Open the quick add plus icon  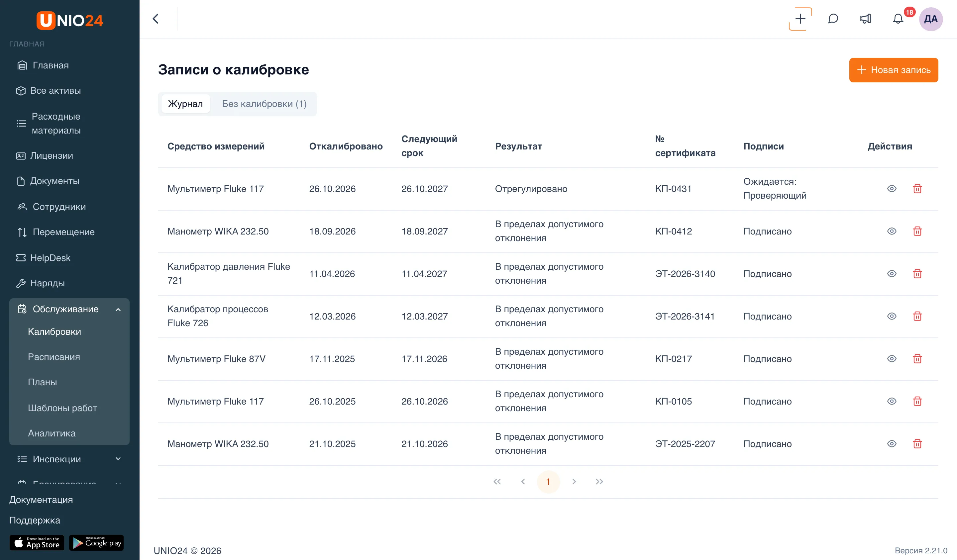(800, 19)
